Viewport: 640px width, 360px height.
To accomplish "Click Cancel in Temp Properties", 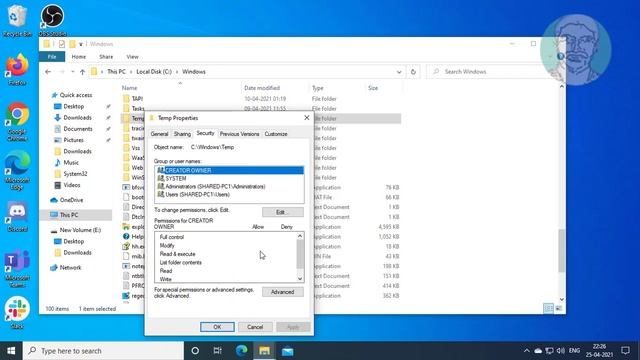I will point(255,327).
